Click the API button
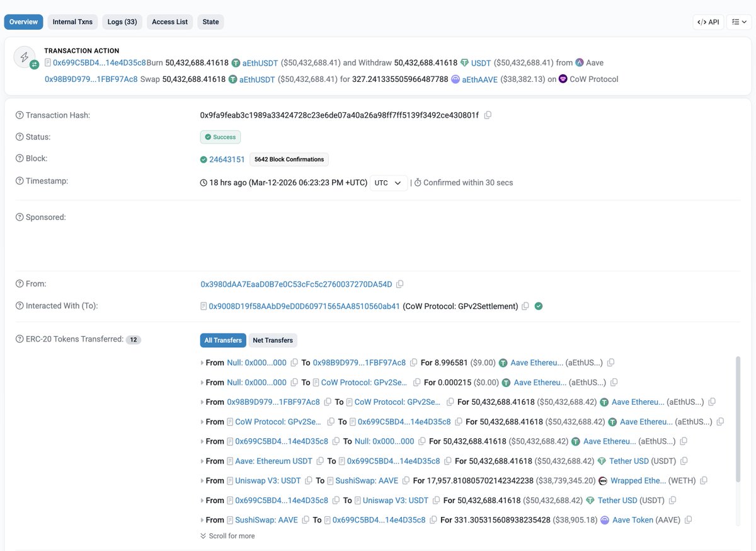The width and height of the screenshot is (756, 551). (707, 21)
